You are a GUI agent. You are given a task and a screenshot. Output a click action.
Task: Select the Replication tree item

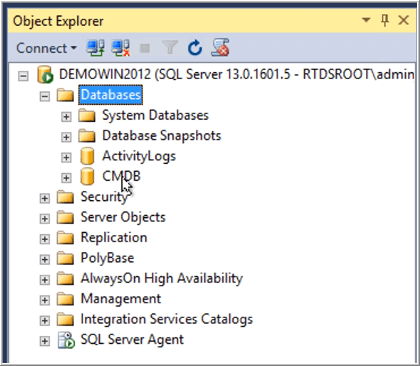(x=114, y=238)
